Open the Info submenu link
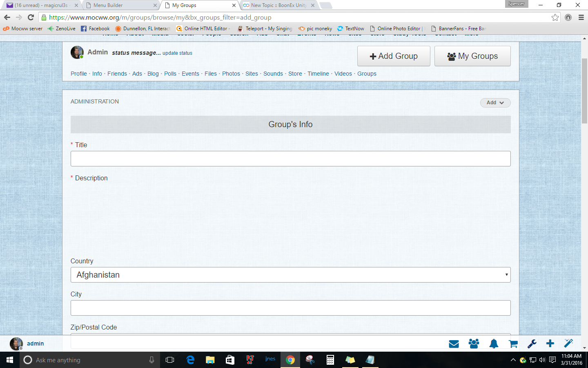This screenshot has height=368, width=588. click(97, 74)
